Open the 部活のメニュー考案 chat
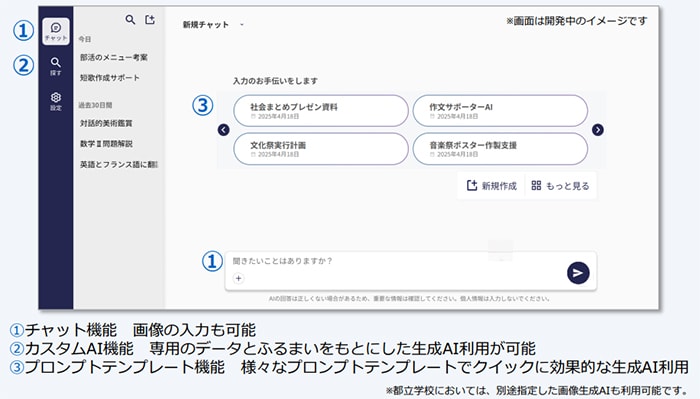 pyautogui.click(x=114, y=57)
